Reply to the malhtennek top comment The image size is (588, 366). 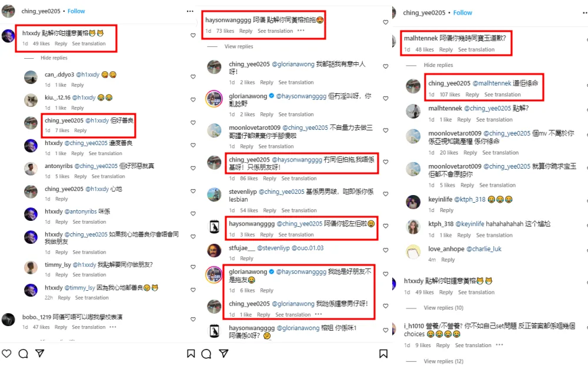446,49
